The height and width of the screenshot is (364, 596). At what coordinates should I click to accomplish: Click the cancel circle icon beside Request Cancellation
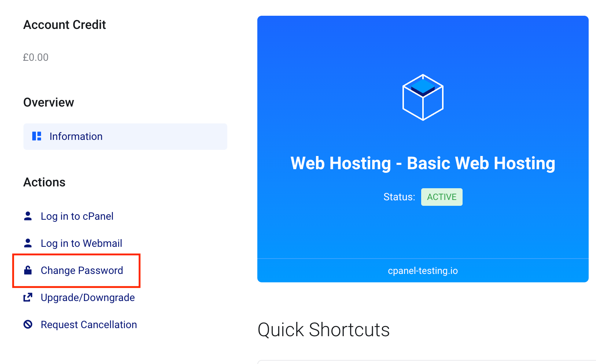[x=28, y=324]
